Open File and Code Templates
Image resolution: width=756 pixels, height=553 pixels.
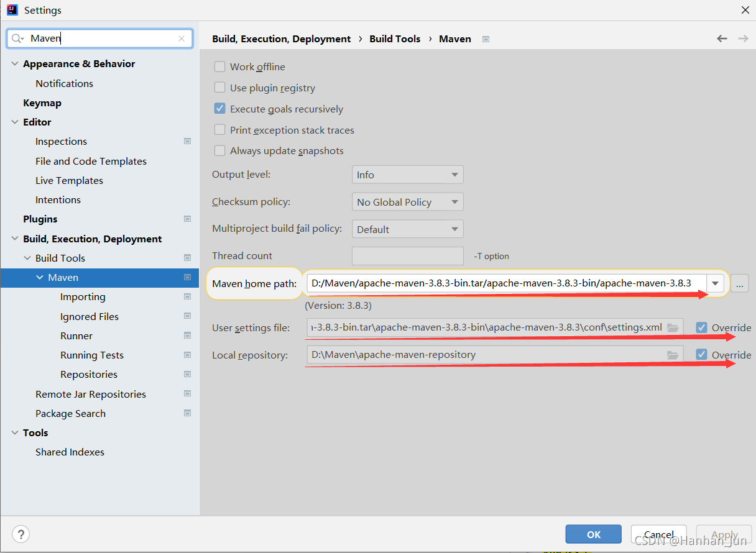(x=91, y=161)
